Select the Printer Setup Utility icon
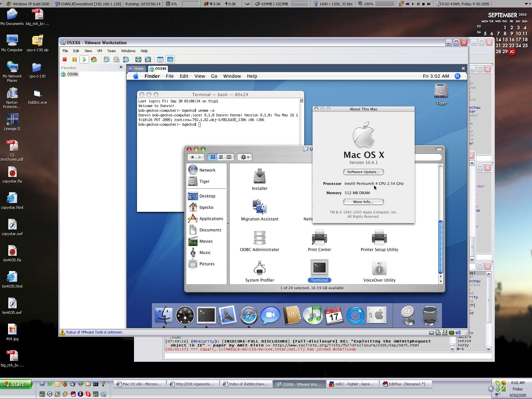 point(379,241)
